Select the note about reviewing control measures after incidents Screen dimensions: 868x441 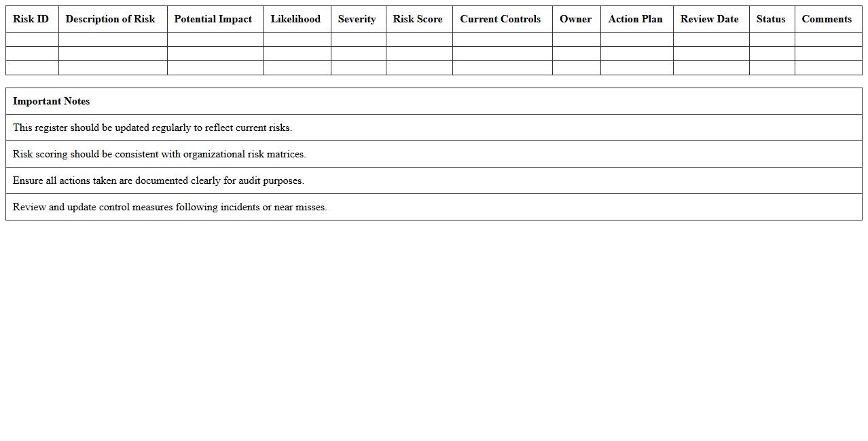click(x=168, y=207)
